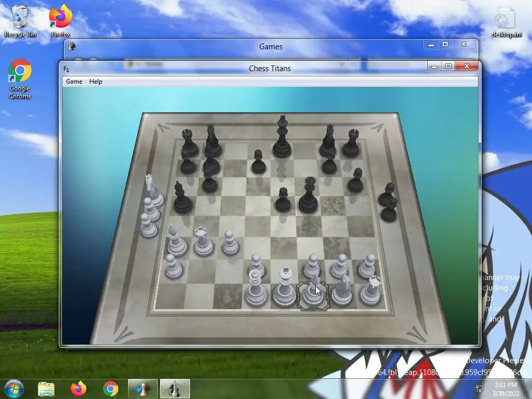The height and width of the screenshot is (399, 532).
Task: Select the white king on e1
Action: (285, 288)
